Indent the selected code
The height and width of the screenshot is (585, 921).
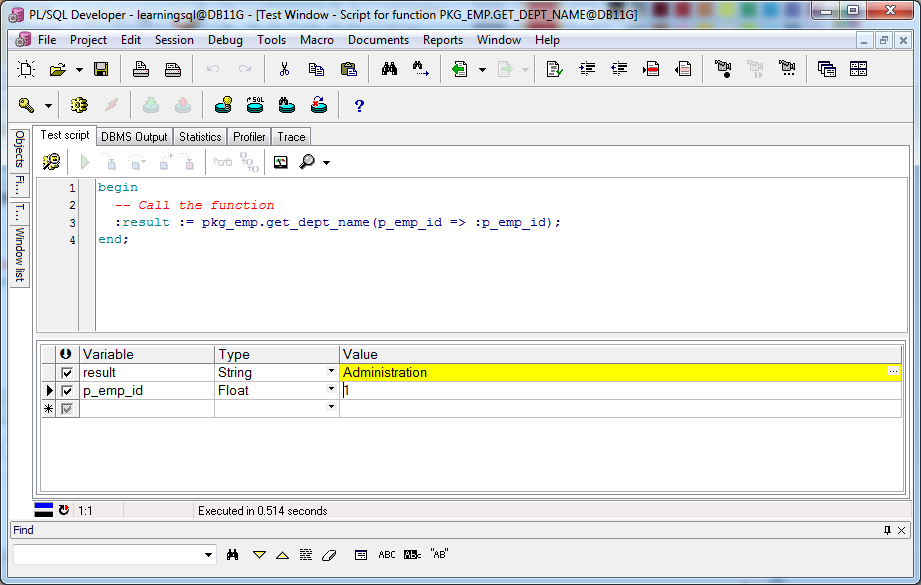pyautogui.click(x=587, y=69)
